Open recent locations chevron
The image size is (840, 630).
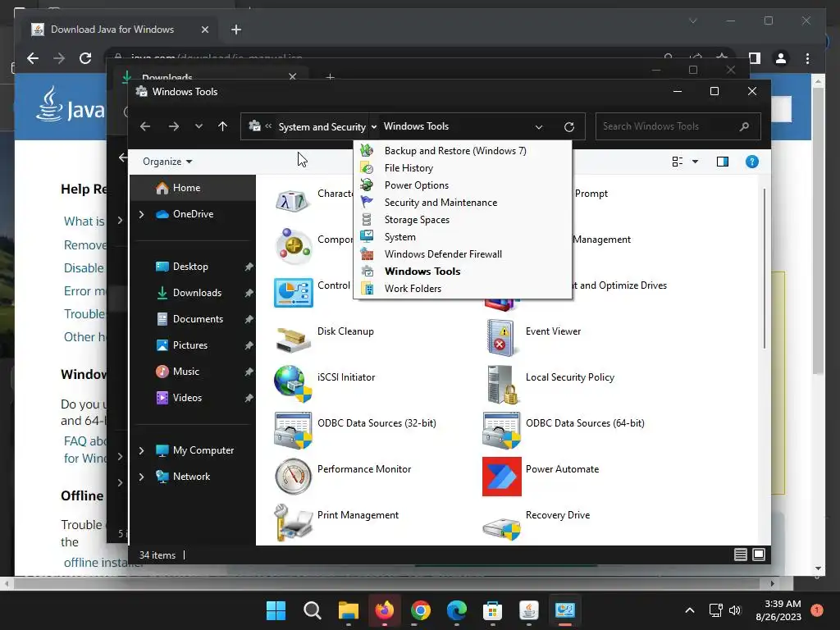tap(199, 126)
